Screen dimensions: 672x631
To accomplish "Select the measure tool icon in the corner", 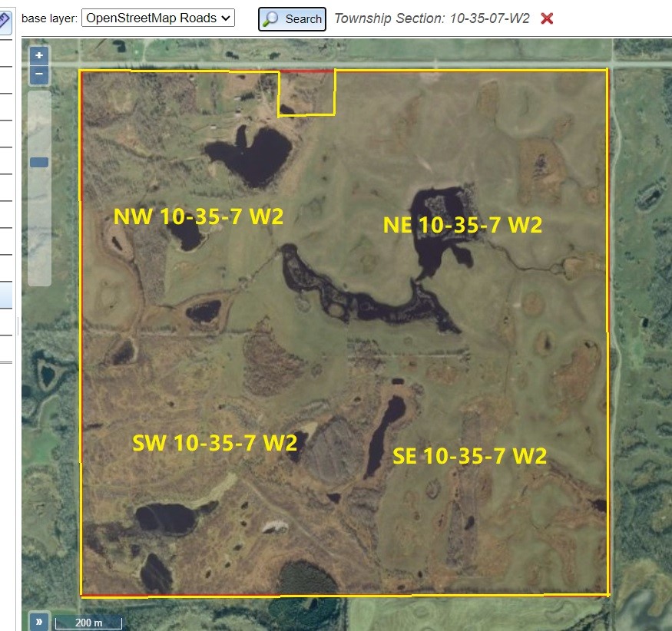I will [x=5, y=21].
